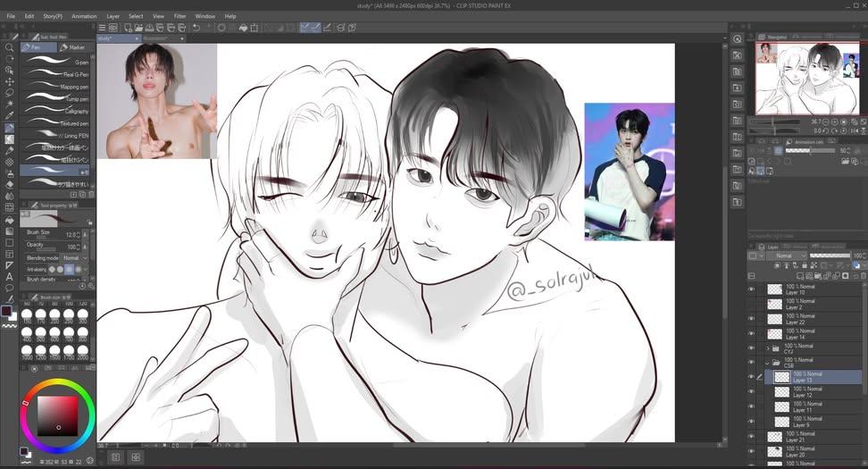Hide Layer 10 with its eye icon
This screenshot has height=469, width=868.
coord(751,289)
